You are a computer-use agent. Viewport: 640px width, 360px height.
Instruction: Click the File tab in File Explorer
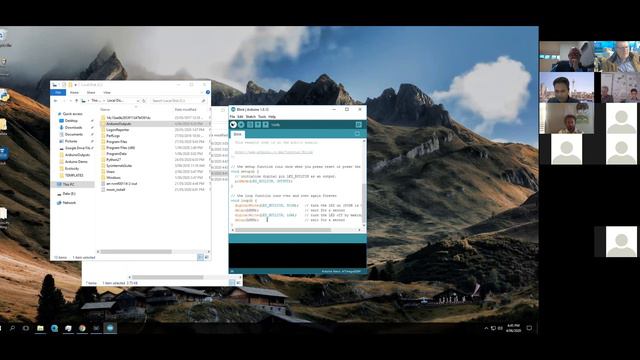click(58, 93)
